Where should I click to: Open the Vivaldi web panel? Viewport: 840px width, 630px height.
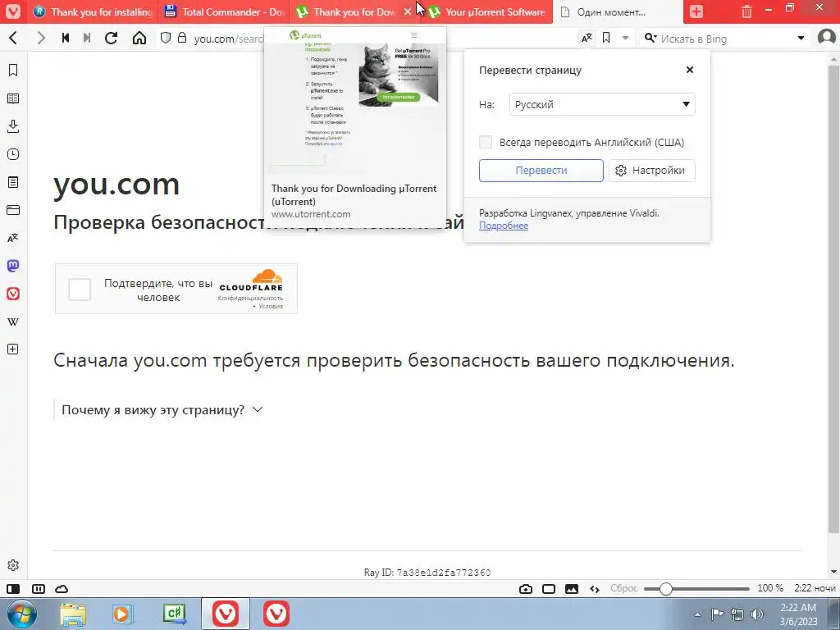click(13, 294)
